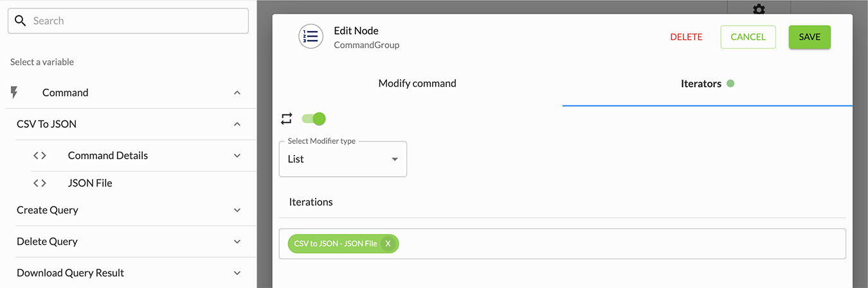Click the Select a variable label
The image size is (868, 288).
pyautogui.click(x=42, y=62)
